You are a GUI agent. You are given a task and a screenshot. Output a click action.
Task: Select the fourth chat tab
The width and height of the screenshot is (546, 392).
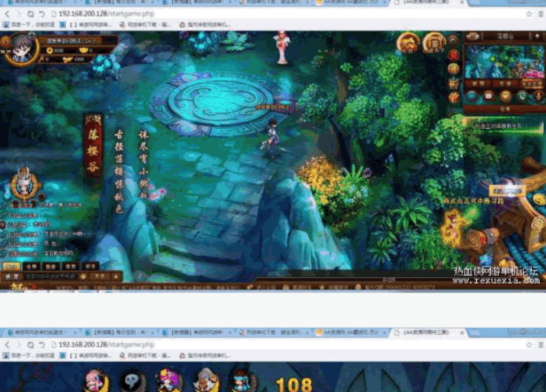point(70,267)
